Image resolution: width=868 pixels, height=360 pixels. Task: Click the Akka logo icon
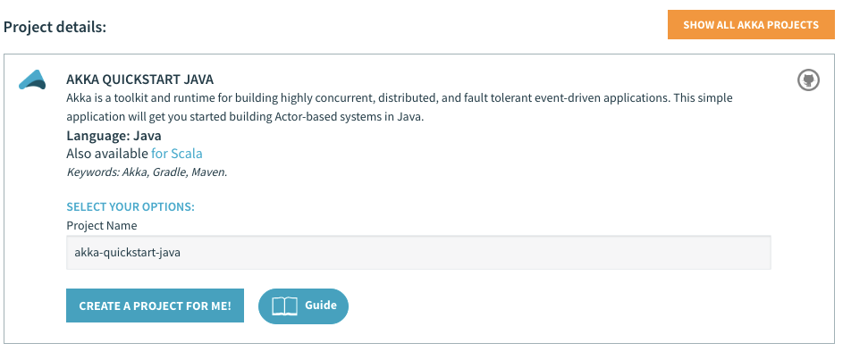(x=33, y=80)
